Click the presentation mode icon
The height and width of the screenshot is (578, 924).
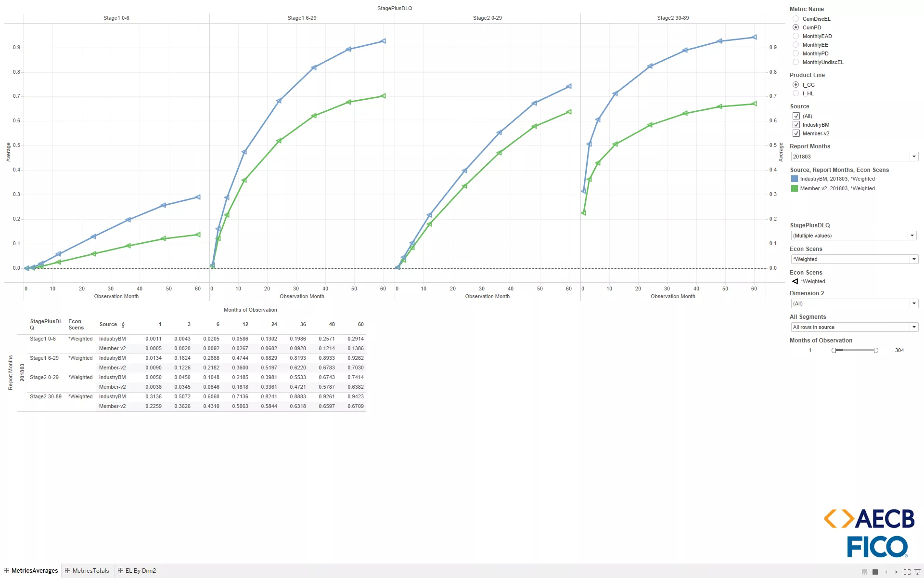(x=917, y=572)
